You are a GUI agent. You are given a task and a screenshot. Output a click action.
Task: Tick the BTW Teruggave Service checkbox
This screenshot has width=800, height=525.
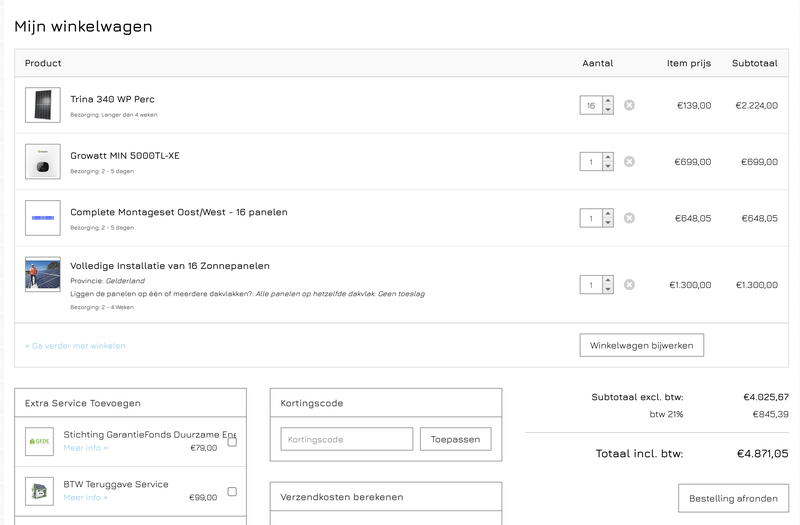232,491
